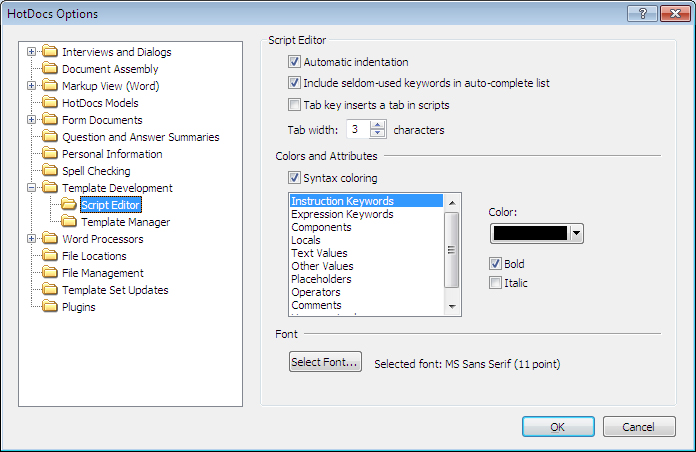Image resolution: width=696 pixels, height=452 pixels.
Task: Open Template Manager options page
Action: coord(126,222)
